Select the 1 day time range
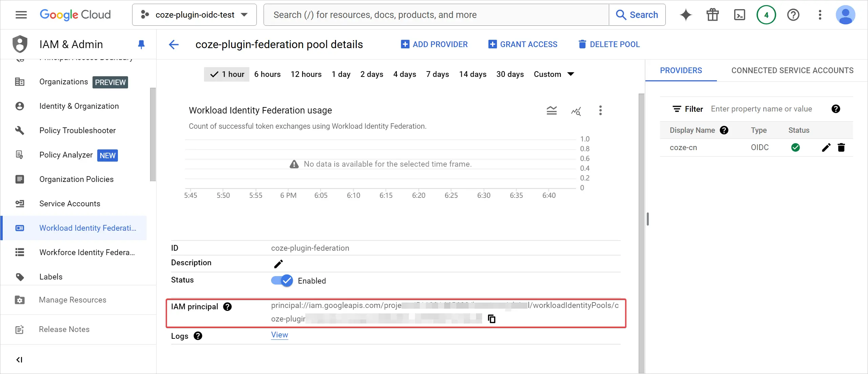Viewport: 868px width, 374px height. click(x=341, y=74)
